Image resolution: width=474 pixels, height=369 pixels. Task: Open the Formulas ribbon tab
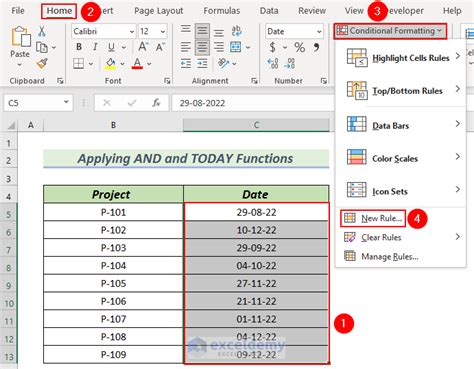[222, 11]
